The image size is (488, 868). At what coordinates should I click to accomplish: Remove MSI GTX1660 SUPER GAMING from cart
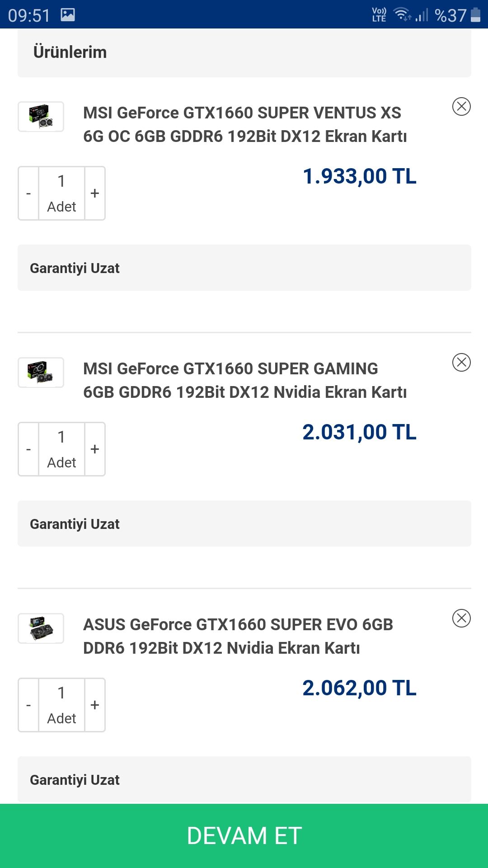pyautogui.click(x=461, y=363)
